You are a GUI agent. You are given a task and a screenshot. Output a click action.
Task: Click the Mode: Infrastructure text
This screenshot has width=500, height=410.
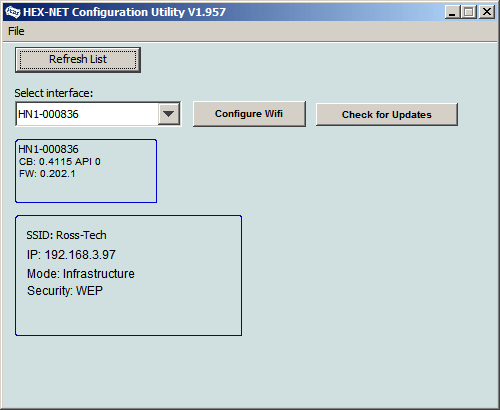[81, 274]
